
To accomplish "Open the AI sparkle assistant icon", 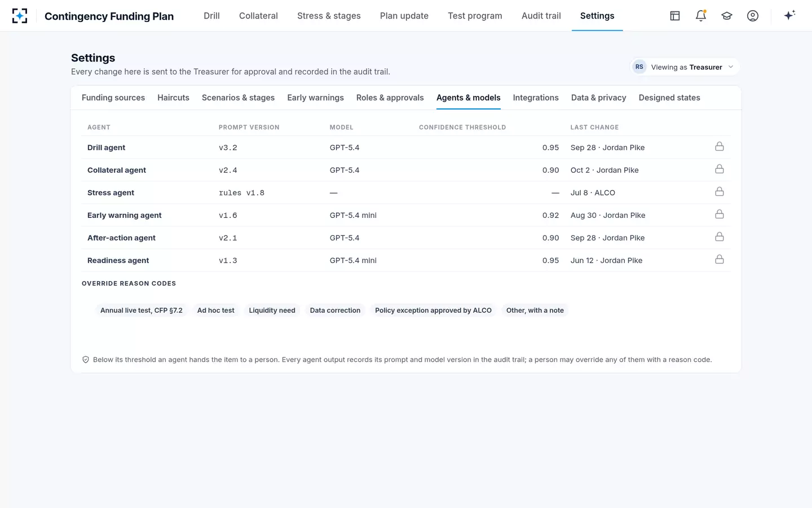I will (789, 15).
